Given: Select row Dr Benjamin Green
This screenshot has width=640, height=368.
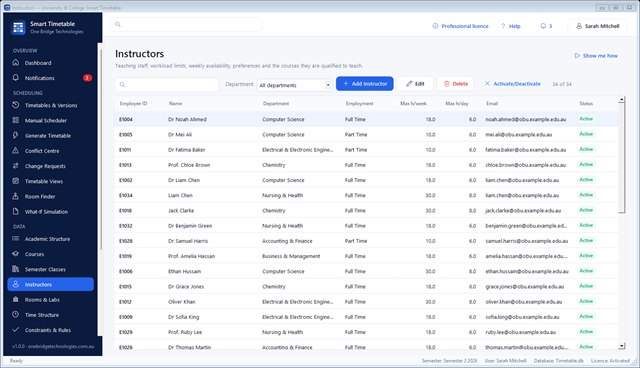Looking at the screenshot, I should 366,226.
